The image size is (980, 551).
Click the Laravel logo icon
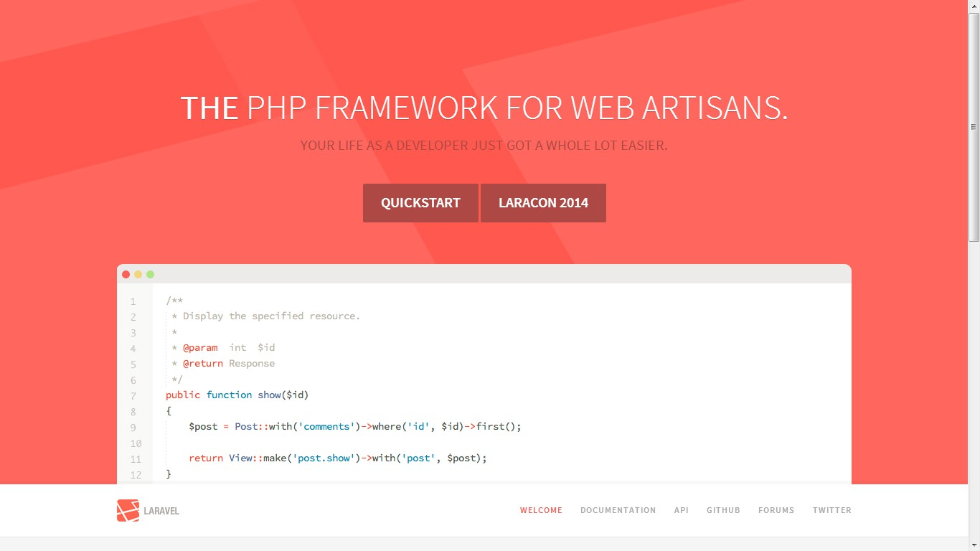click(x=128, y=510)
